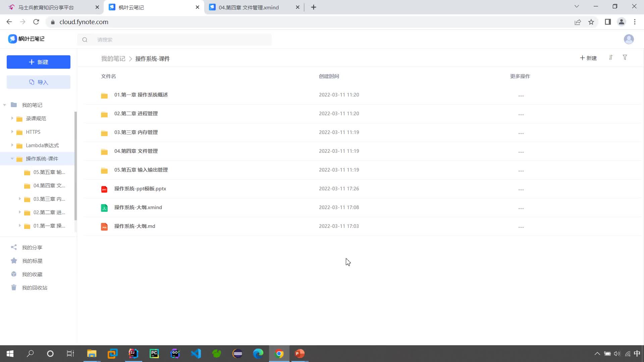Screen dimensions: 644x362
Task: Select sidebar 04.第四章 folder
Action: point(49,186)
